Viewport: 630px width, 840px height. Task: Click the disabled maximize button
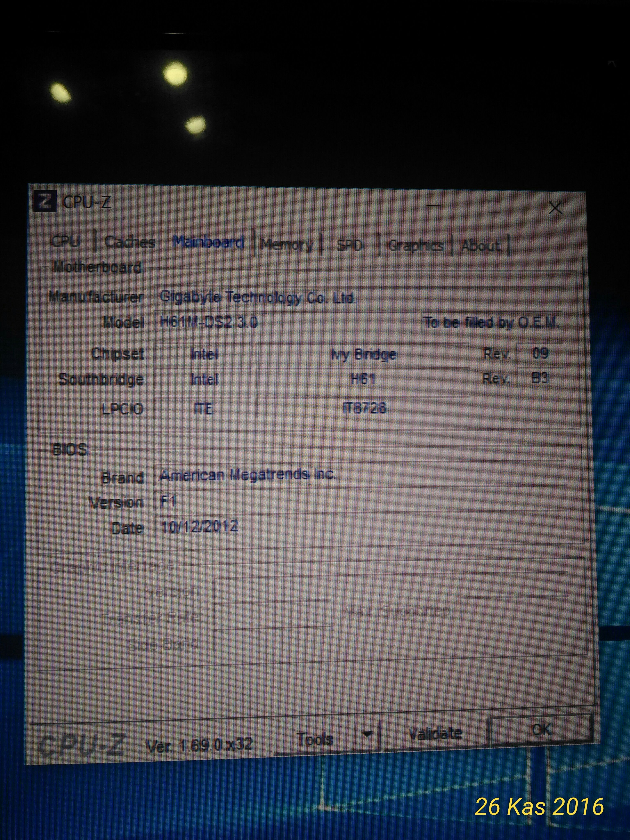coord(494,207)
